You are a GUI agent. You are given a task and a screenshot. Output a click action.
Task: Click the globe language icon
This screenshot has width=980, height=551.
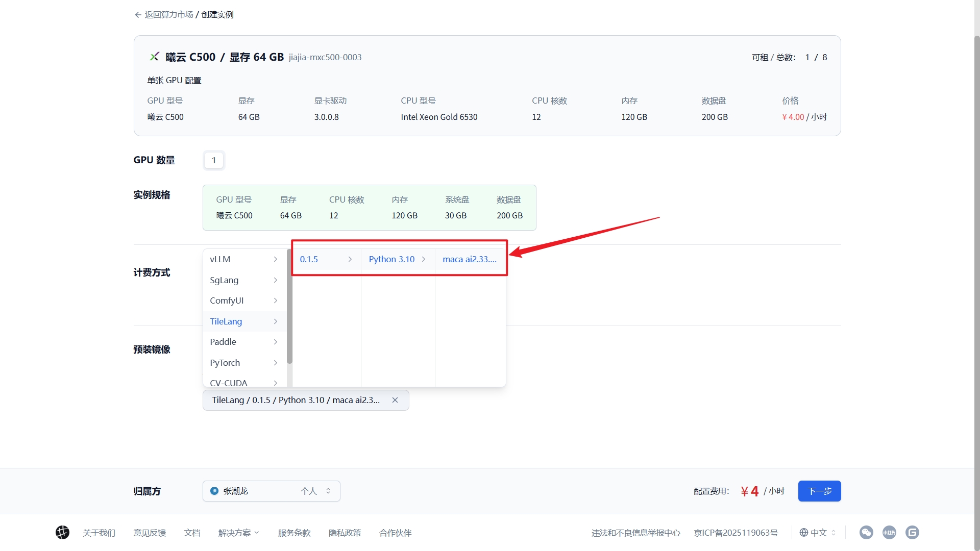pos(803,533)
